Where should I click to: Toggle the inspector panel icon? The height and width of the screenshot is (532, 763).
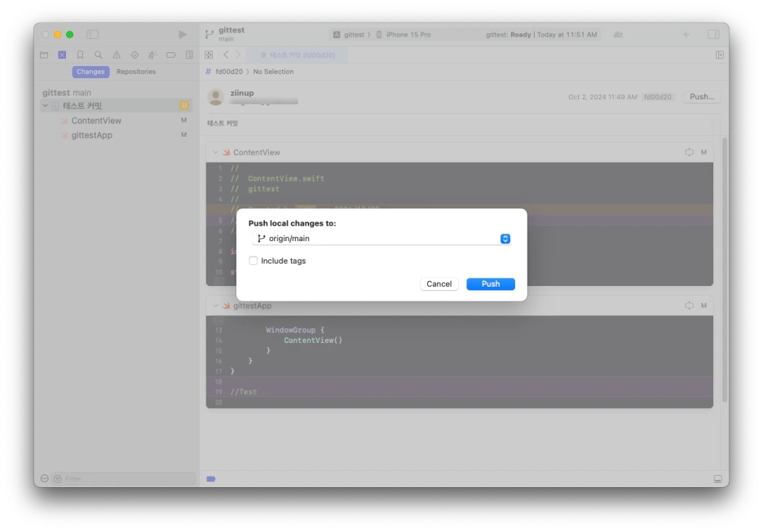(713, 34)
